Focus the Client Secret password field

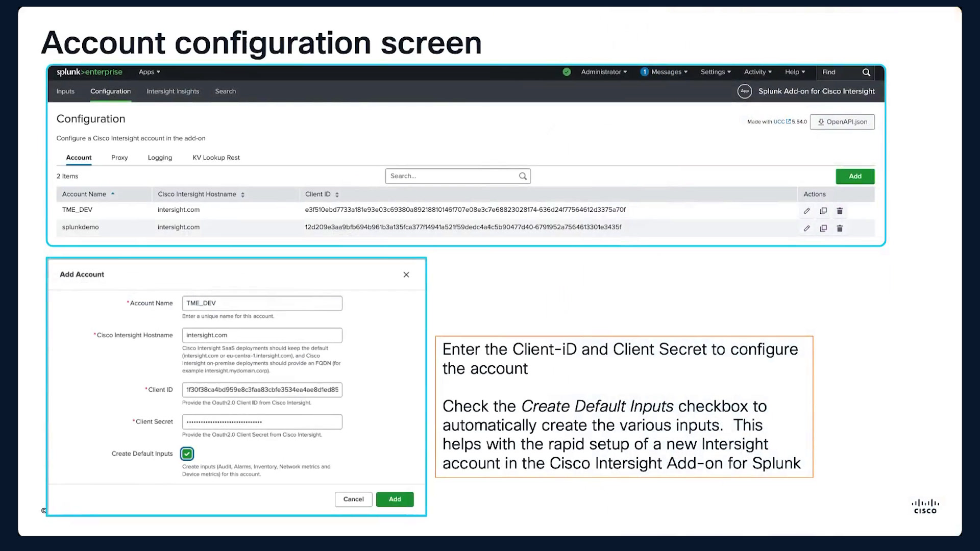(x=262, y=422)
